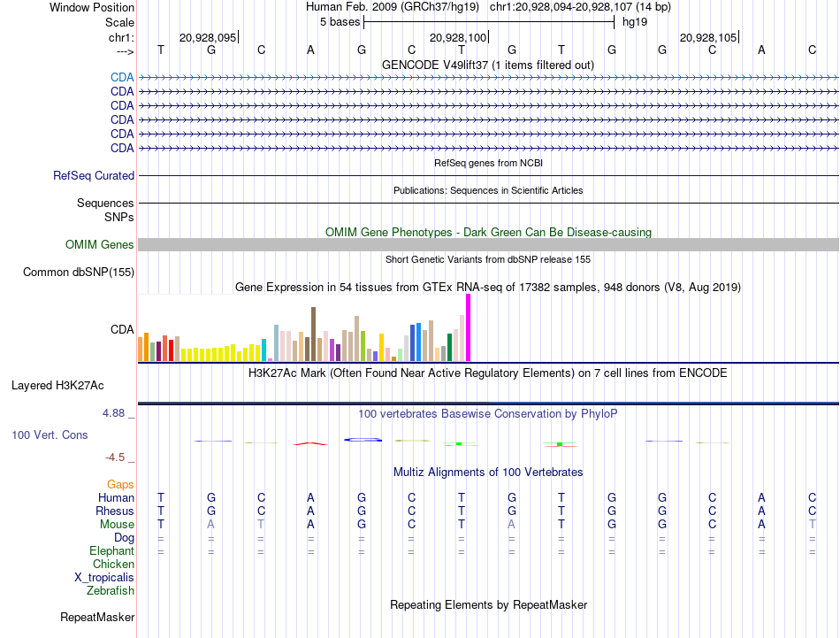The height and width of the screenshot is (638, 840).
Task: Select the chr1: base position label
Action: (121, 37)
